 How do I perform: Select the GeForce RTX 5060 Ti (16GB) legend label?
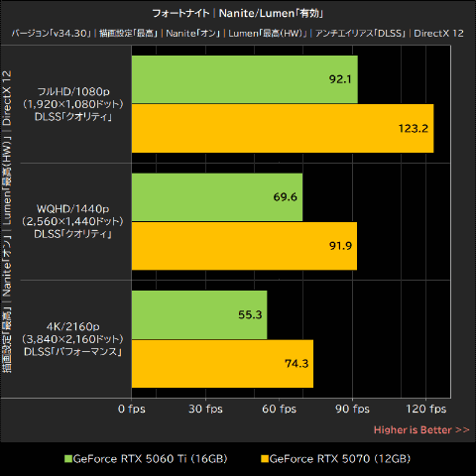[x=150, y=459]
